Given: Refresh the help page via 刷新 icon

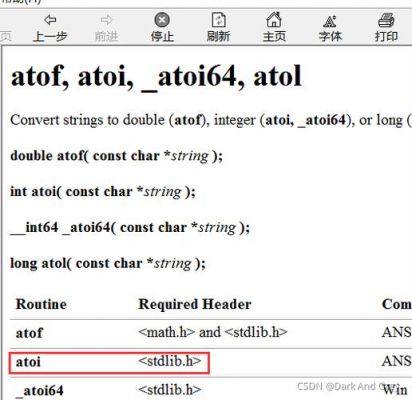Looking at the screenshot, I should coord(218,27).
